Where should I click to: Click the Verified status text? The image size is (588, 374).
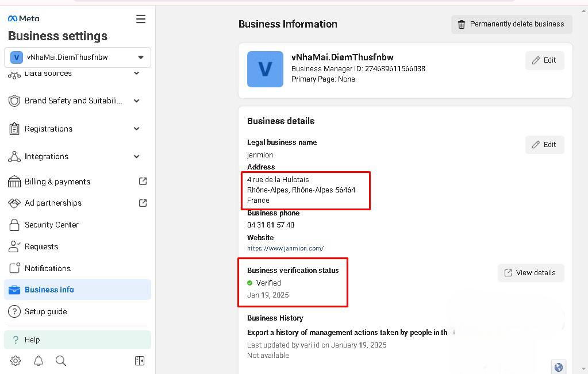268,283
